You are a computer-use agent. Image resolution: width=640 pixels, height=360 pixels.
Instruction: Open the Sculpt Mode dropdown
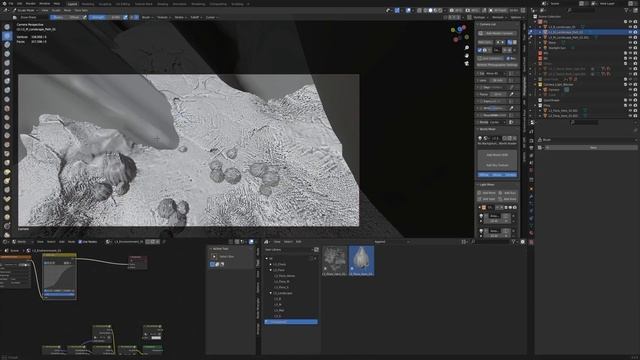[24, 10]
